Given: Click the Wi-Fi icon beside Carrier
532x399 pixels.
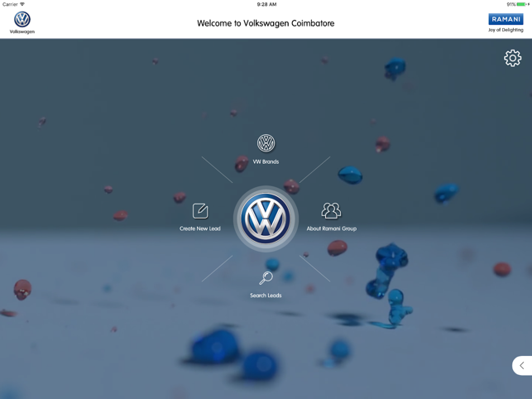Looking at the screenshot, I should click(22, 4).
